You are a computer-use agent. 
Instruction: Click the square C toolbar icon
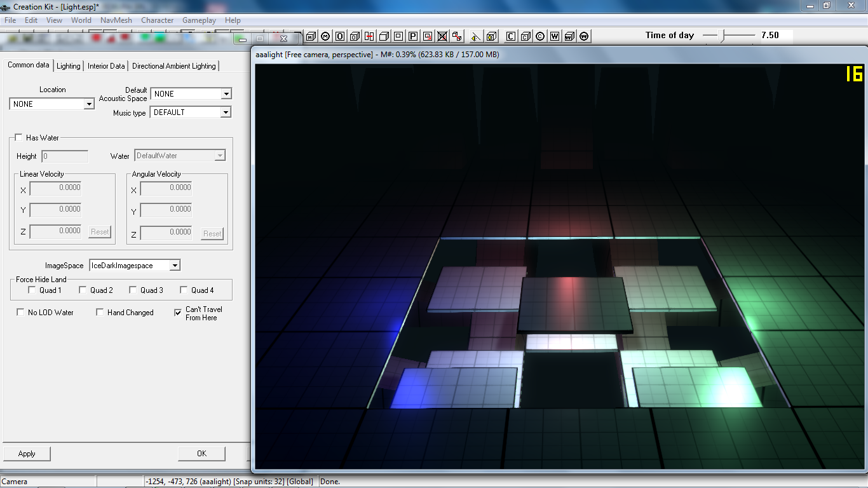tap(510, 36)
